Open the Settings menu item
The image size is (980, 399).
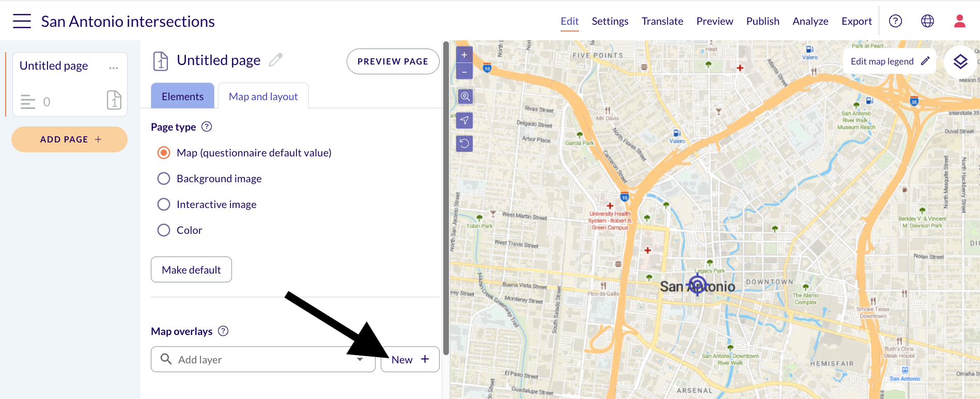click(x=610, y=21)
